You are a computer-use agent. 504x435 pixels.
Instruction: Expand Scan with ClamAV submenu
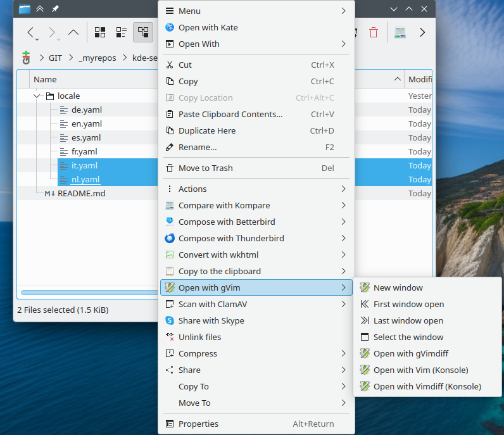(256, 304)
